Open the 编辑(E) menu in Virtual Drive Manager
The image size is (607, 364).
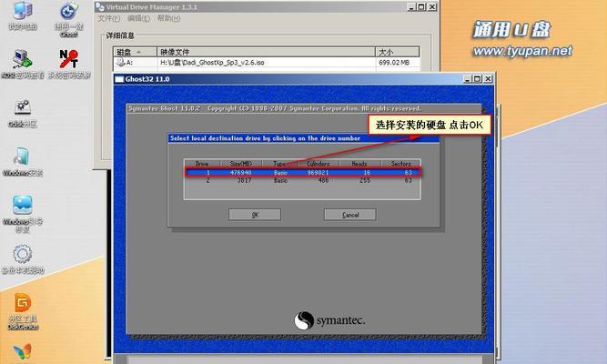(138, 18)
